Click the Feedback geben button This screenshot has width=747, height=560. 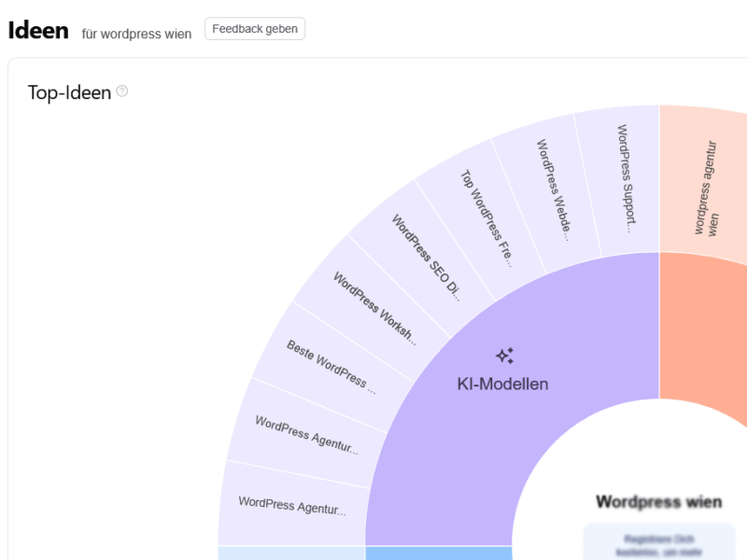[x=254, y=28]
